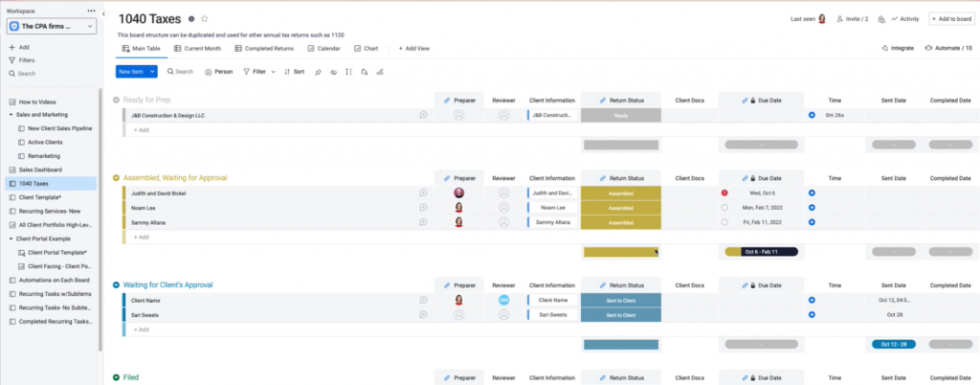Screen dimensions: 980x385
Task: Open the Filter dropdown chevron
Action: click(273, 72)
